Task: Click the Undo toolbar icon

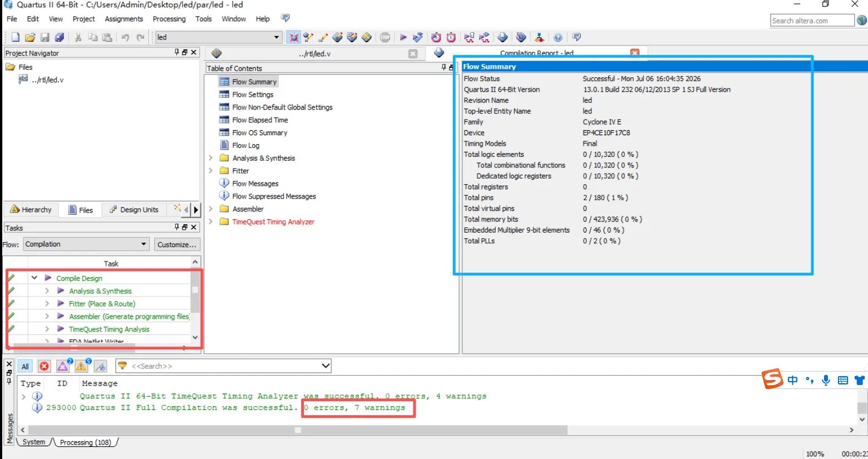Action: click(125, 37)
